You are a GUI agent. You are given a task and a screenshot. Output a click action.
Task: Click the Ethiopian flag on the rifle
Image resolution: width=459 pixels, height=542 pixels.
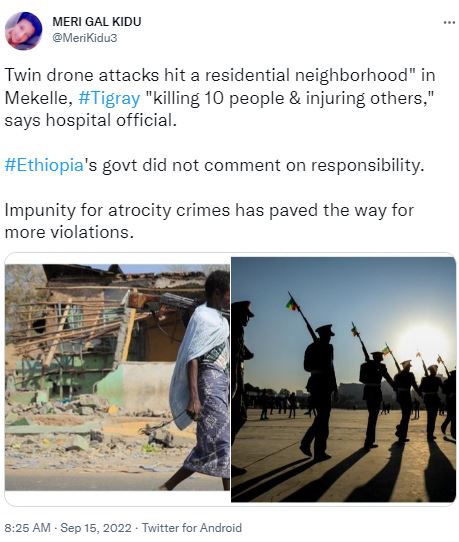click(292, 305)
